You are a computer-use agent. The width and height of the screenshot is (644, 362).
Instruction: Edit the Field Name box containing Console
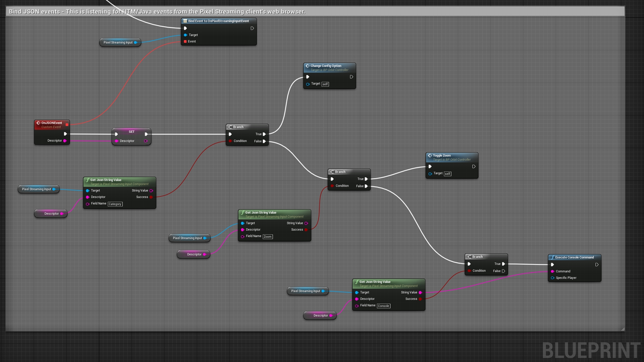coord(383,306)
